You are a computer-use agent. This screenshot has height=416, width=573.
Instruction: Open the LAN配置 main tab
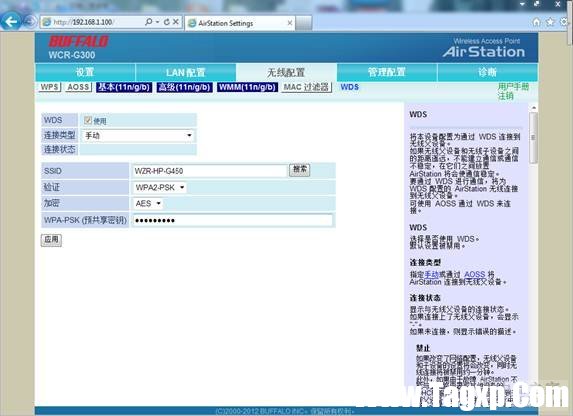click(186, 72)
